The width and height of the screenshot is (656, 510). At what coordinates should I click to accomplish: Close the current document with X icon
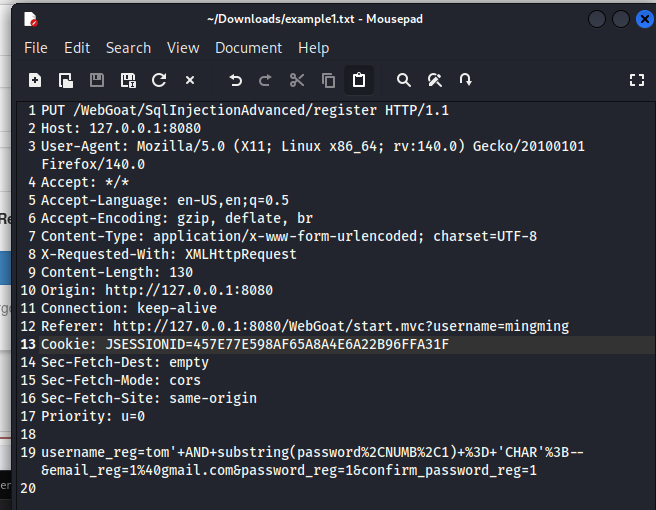coord(190,80)
